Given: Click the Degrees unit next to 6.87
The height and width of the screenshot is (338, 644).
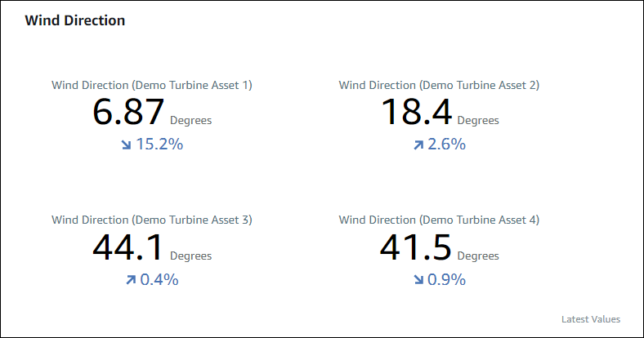Looking at the screenshot, I should (x=190, y=121).
